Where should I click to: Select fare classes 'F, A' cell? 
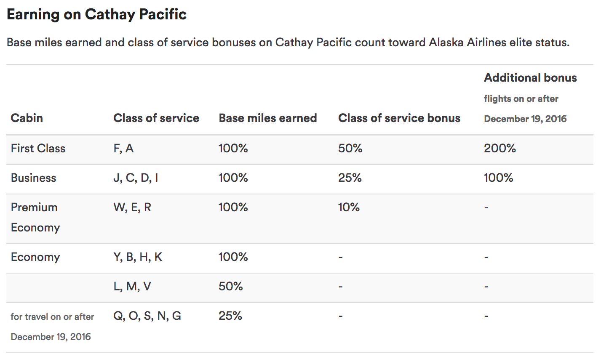tap(123, 148)
